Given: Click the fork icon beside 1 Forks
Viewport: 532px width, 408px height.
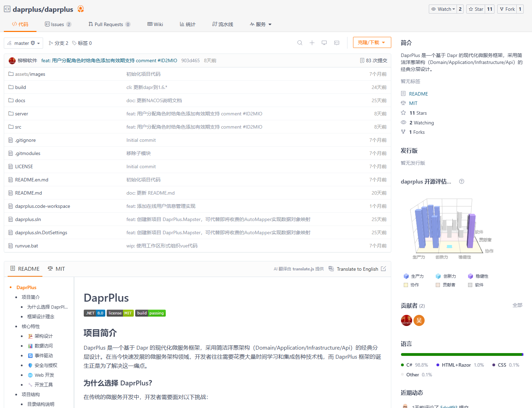Looking at the screenshot, I should pos(403,132).
